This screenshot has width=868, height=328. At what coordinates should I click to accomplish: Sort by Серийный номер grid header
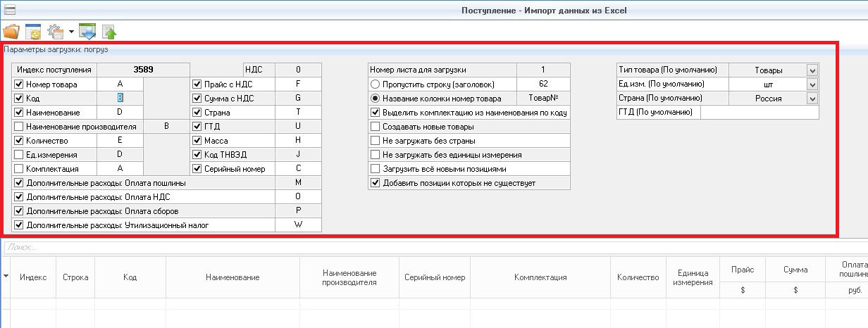point(435,277)
